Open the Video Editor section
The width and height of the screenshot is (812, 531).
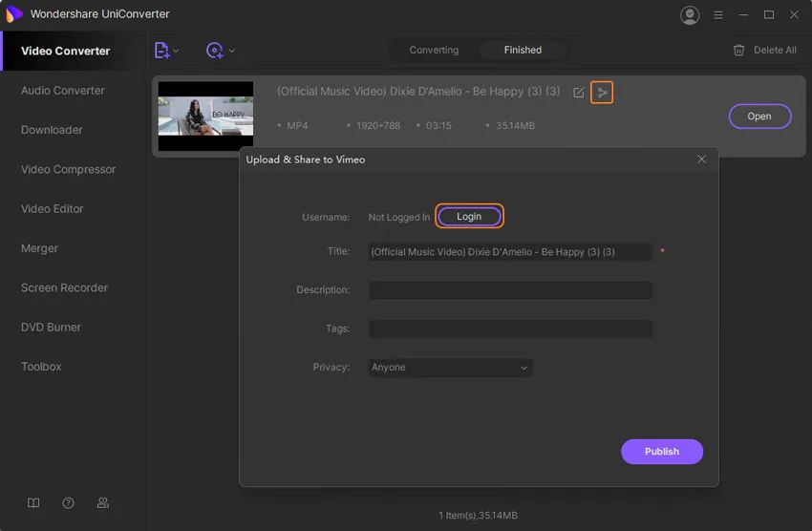(x=53, y=209)
